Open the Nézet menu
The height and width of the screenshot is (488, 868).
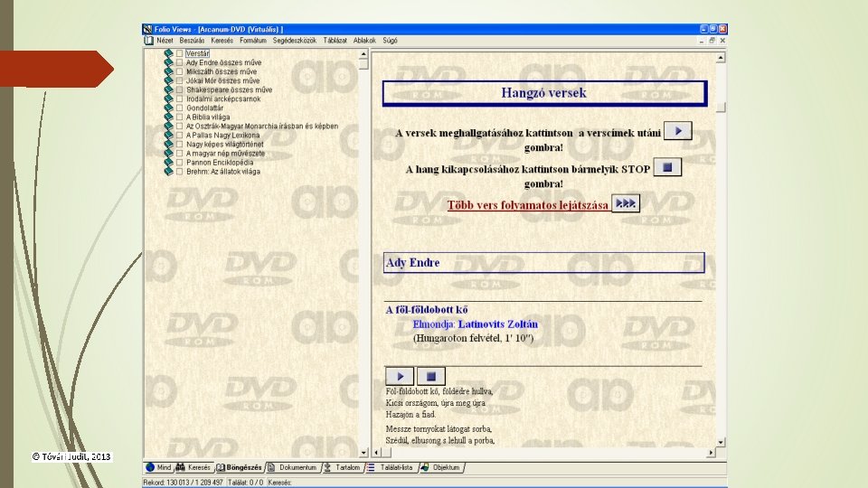point(165,41)
